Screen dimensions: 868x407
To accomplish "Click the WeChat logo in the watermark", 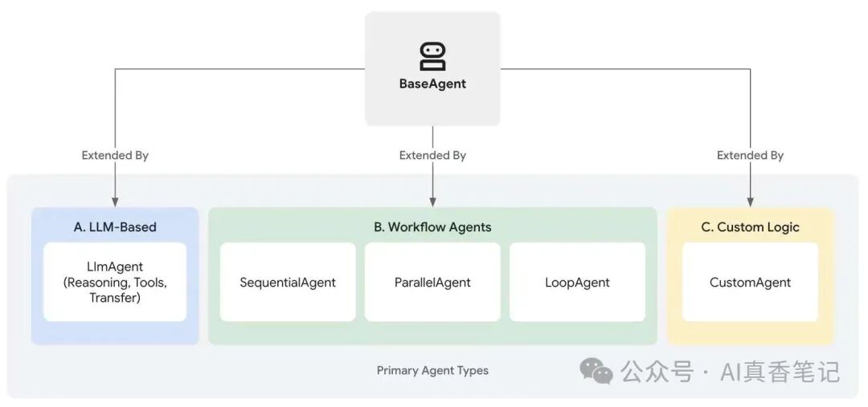I will [x=596, y=371].
